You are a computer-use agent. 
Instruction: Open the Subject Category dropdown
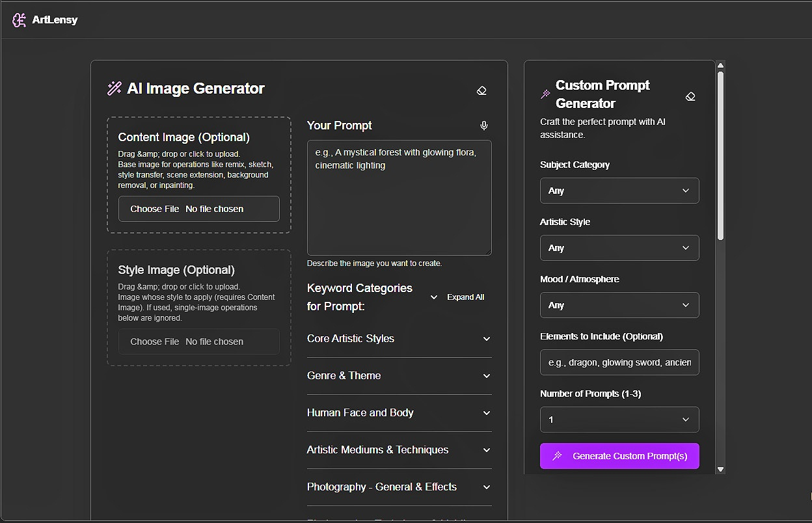(619, 191)
